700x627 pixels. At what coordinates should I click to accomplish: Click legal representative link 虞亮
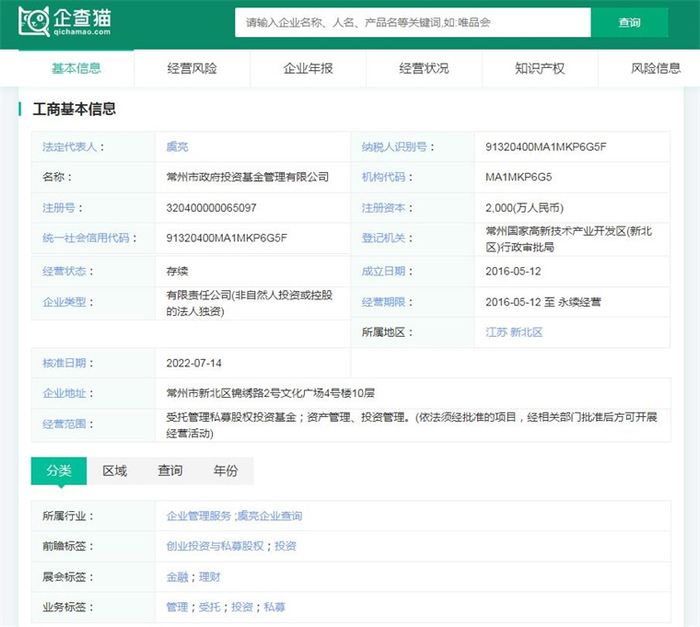click(177, 147)
